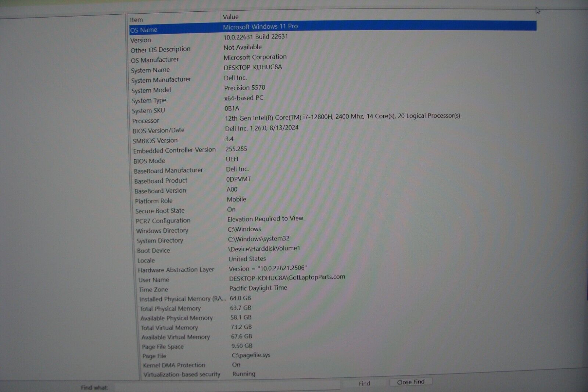Click the Dell Inc. 1.26.0 BIOS value
This screenshot has height=392, width=588.
coord(262,128)
